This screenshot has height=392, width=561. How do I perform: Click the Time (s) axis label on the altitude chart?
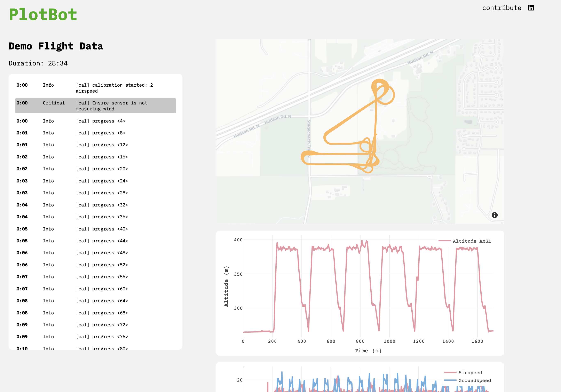(x=368, y=351)
